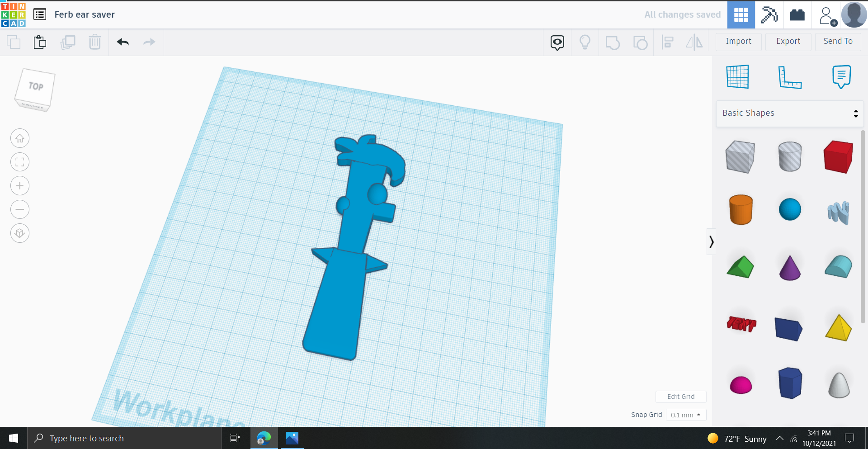
Task: Open the Align tool
Action: tap(668, 42)
